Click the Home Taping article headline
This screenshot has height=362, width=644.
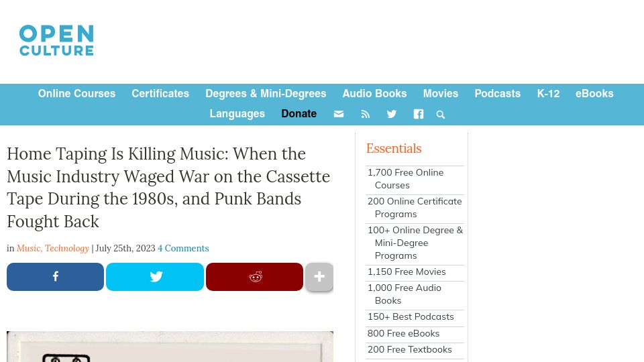click(x=168, y=188)
